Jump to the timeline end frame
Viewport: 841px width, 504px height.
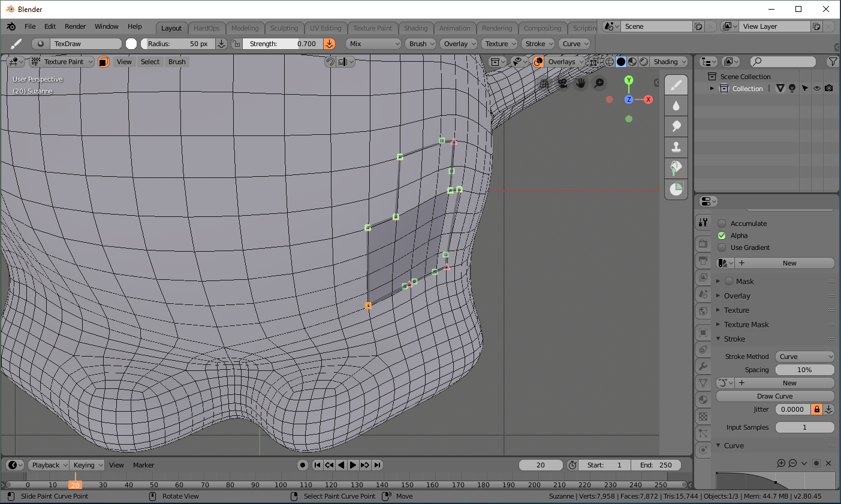[377, 465]
